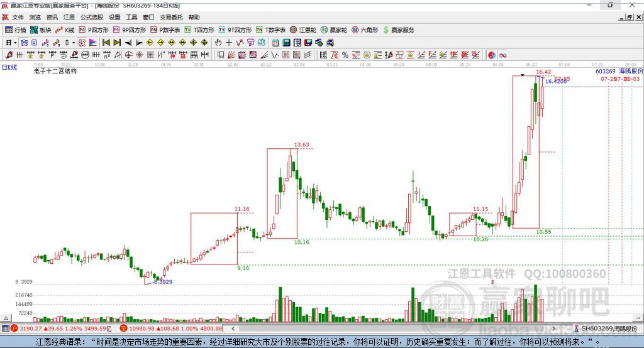Open the P数字表 tool
This screenshot has width=644, height=348.
(x=165, y=30)
